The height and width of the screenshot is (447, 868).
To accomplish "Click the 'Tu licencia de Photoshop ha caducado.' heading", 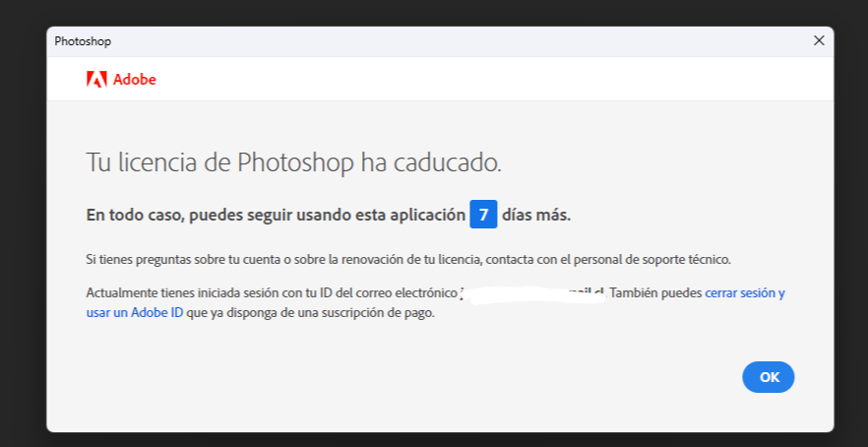I will tap(294, 162).
